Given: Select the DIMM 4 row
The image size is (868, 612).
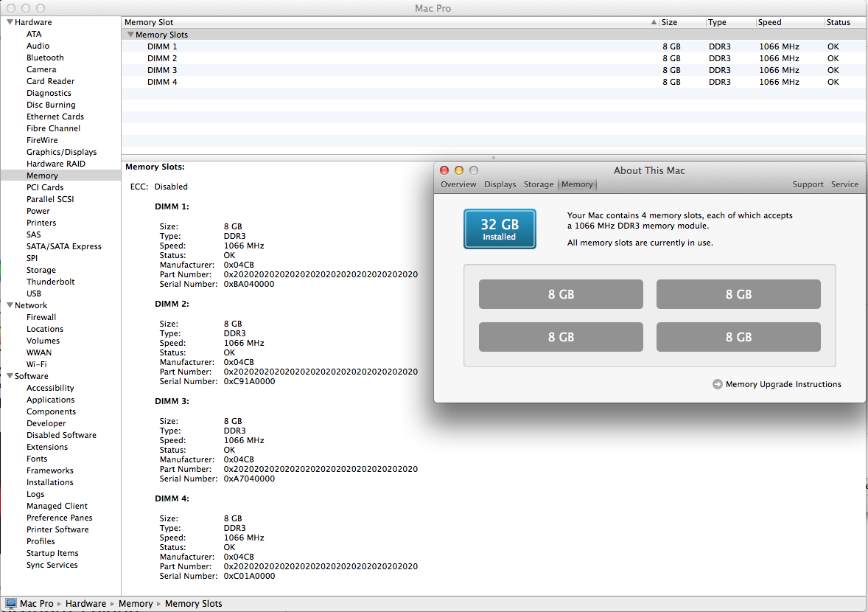Looking at the screenshot, I should [x=493, y=82].
